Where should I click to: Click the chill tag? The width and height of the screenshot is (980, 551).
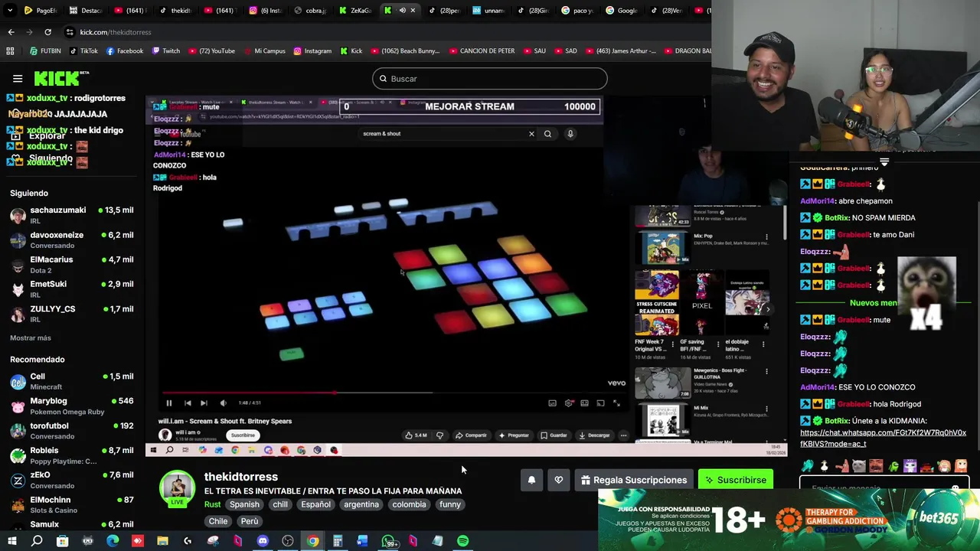click(x=280, y=504)
